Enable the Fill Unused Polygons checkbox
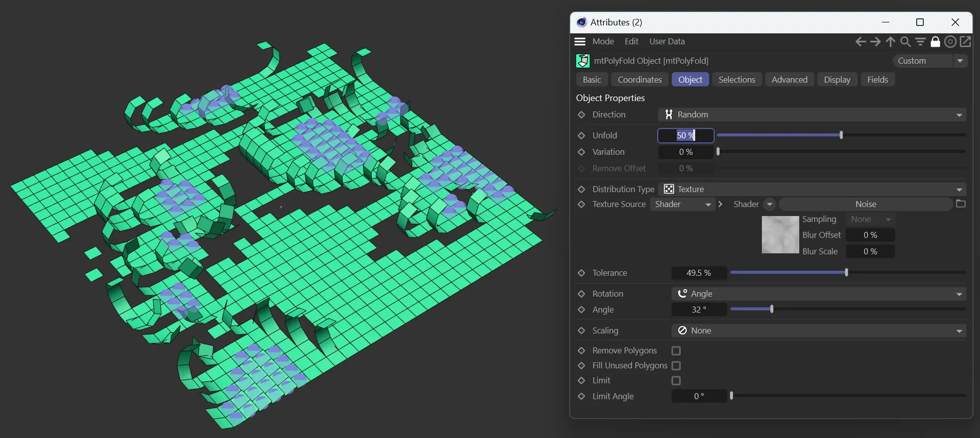Image resolution: width=980 pixels, height=438 pixels. point(676,366)
